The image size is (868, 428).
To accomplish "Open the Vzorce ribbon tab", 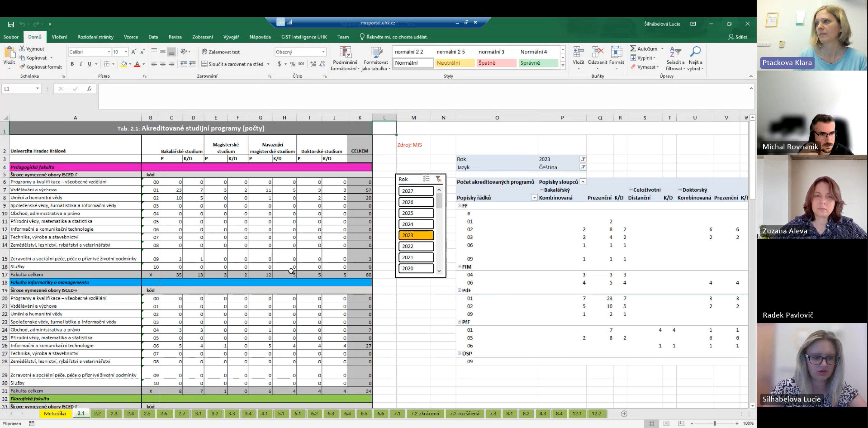I will tap(131, 37).
